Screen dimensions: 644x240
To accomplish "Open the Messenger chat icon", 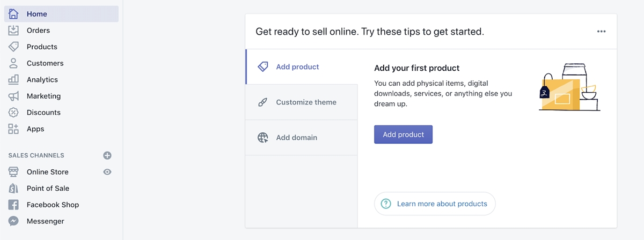I will 13,221.
